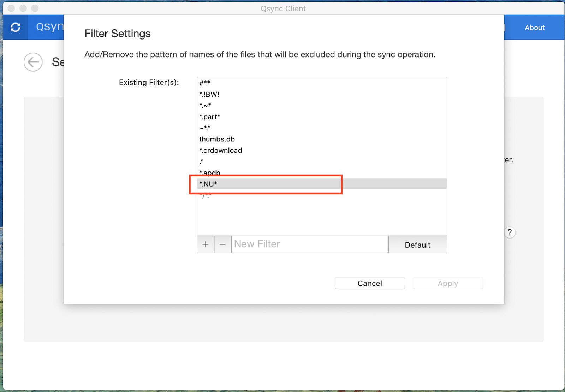
Task: Open help via the question mark icon
Action: (510, 232)
